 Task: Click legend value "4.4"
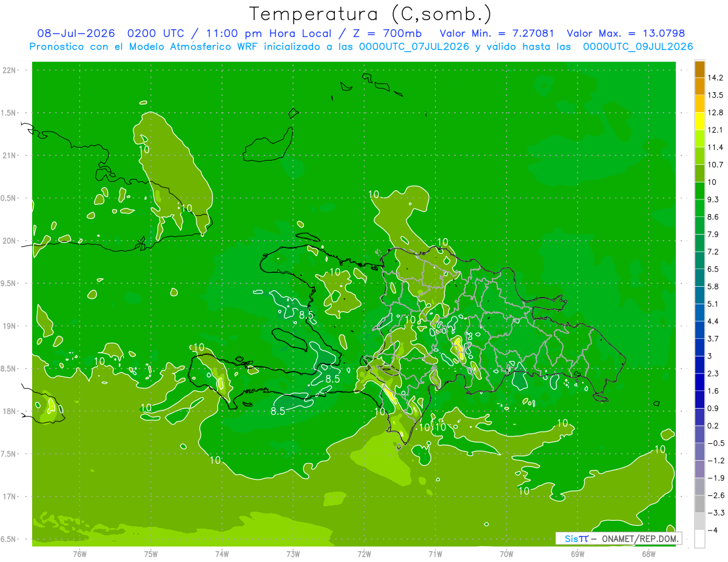(713, 321)
